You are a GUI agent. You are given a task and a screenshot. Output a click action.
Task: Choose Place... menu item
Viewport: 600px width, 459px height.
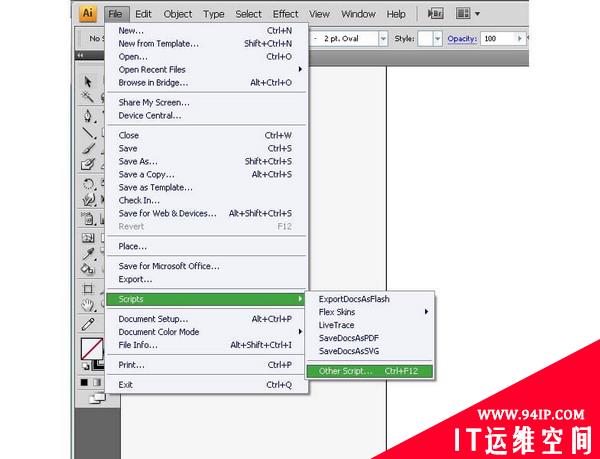click(x=206, y=246)
